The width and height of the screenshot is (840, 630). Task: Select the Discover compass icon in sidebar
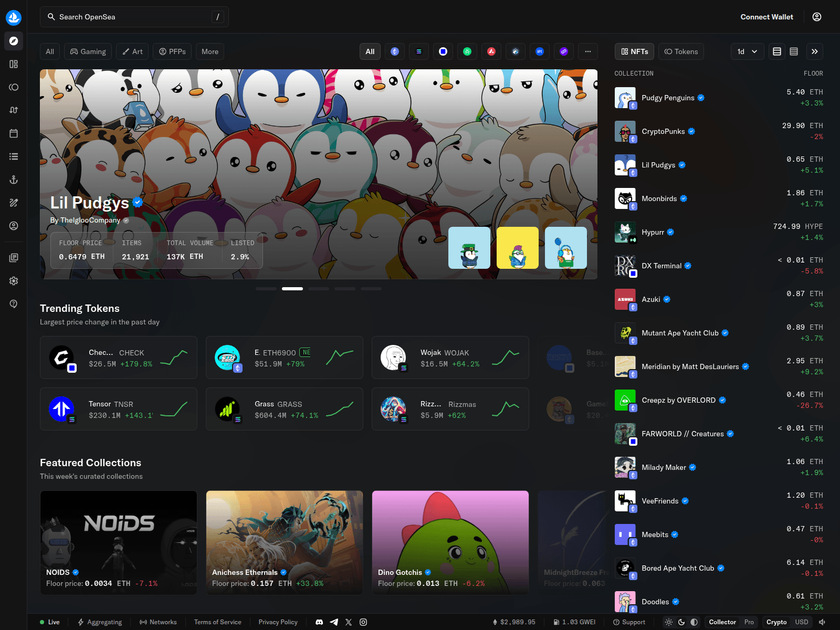click(14, 41)
